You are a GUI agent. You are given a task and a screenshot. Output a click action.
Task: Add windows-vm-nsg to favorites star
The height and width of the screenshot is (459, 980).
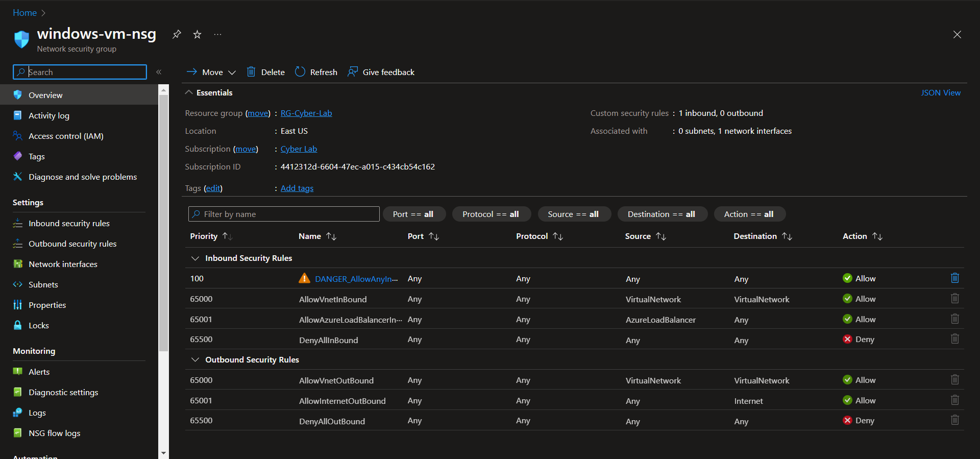[x=197, y=34]
